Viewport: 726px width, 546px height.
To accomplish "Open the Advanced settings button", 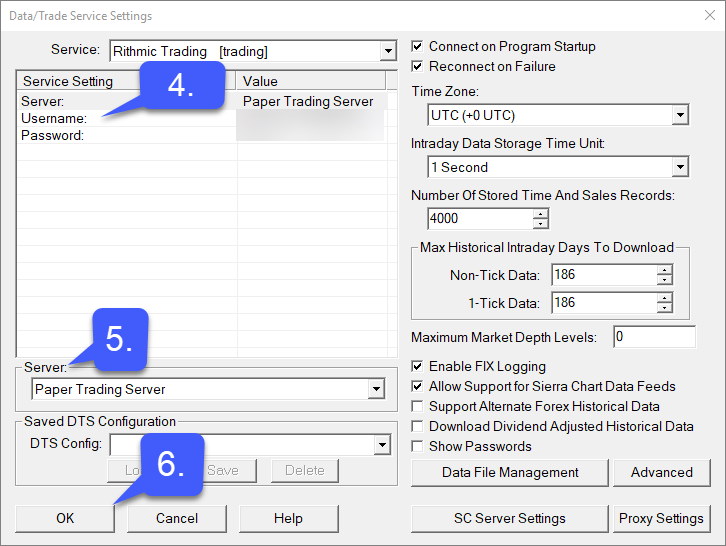I will coord(661,472).
